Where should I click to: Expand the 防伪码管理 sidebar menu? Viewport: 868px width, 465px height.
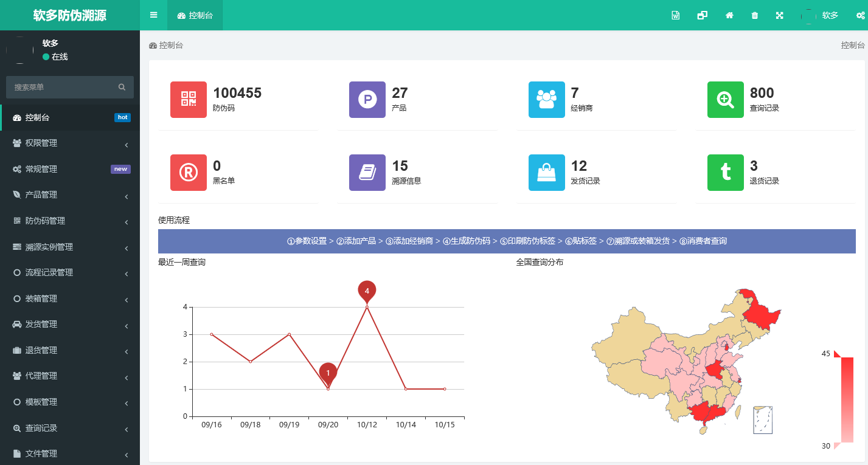70,221
